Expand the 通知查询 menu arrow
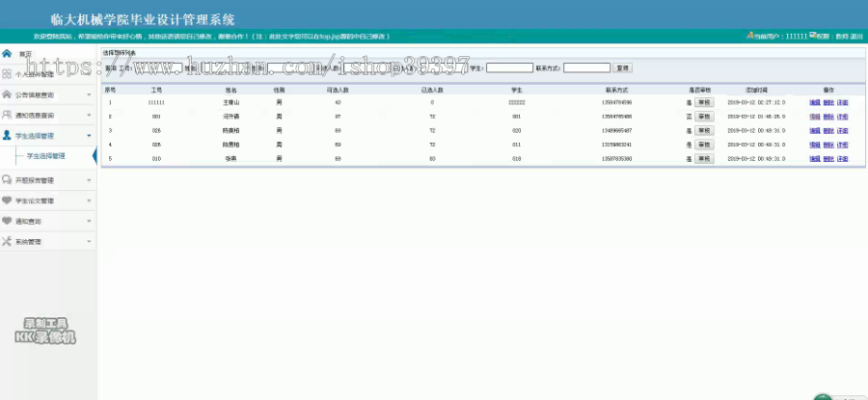868x400 pixels. (89, 222)
